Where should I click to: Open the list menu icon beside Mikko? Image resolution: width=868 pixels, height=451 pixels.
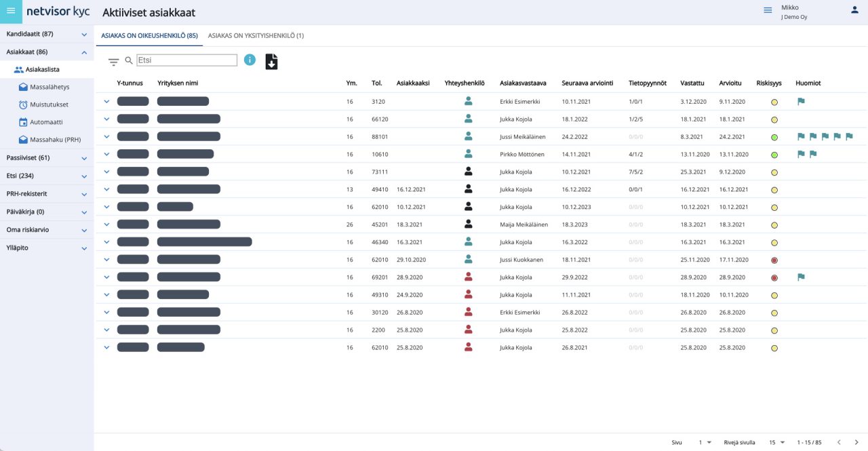pyautogui.click(x=768, y=10)
